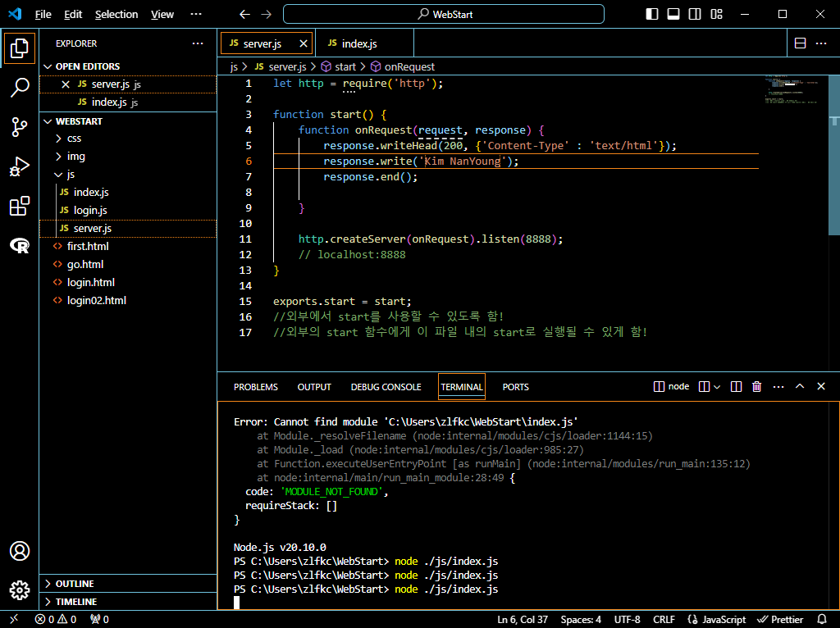
Task: Toggle the primary side bar layout button
Action: pyautogui.click(x=652, y=15)
